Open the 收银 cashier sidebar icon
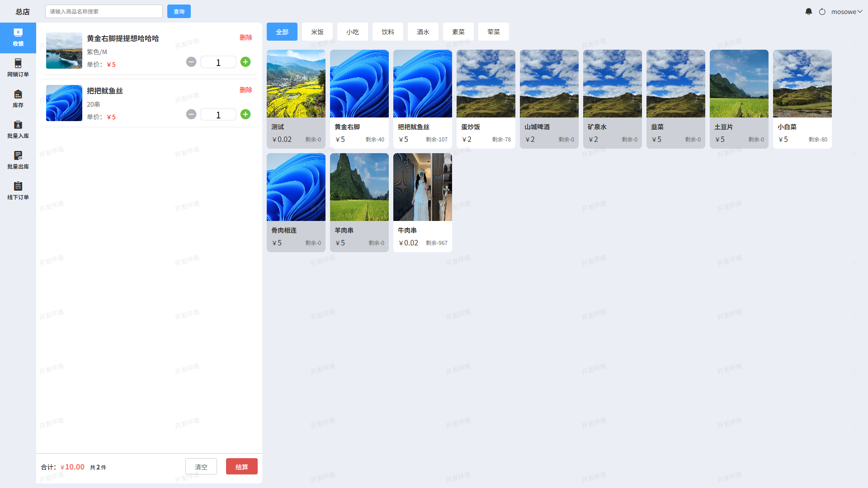 click(x=18, y=38)
